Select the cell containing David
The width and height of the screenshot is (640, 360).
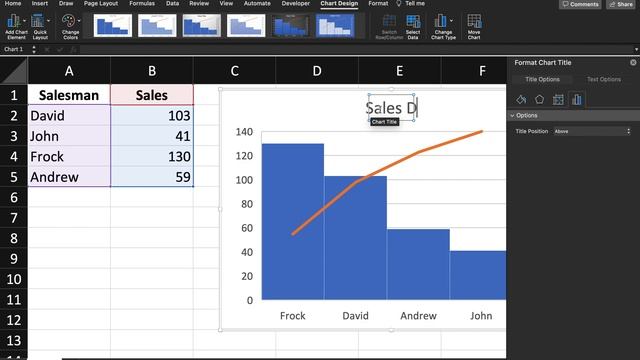[x=69, y=116]
